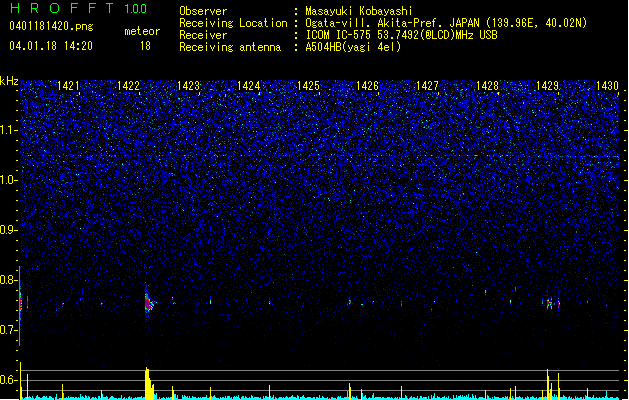Click the 'Receiver' field label
The width and height of the screenshot is (629, 400).
[x=203, y=35]
